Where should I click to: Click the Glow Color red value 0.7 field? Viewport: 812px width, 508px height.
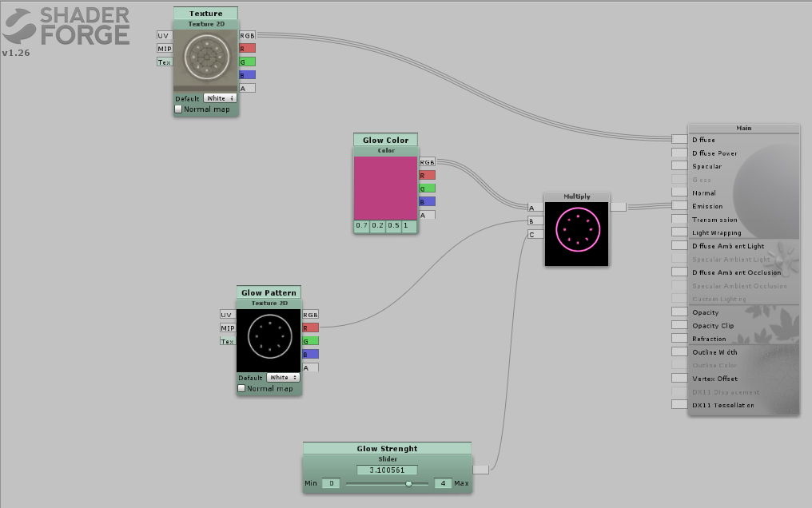point(361,226)
